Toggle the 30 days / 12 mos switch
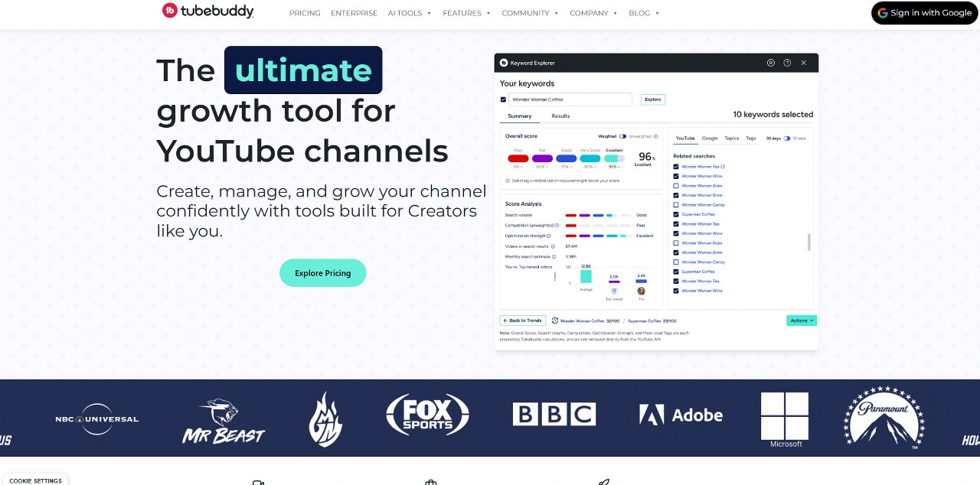 tap(787, 138)
